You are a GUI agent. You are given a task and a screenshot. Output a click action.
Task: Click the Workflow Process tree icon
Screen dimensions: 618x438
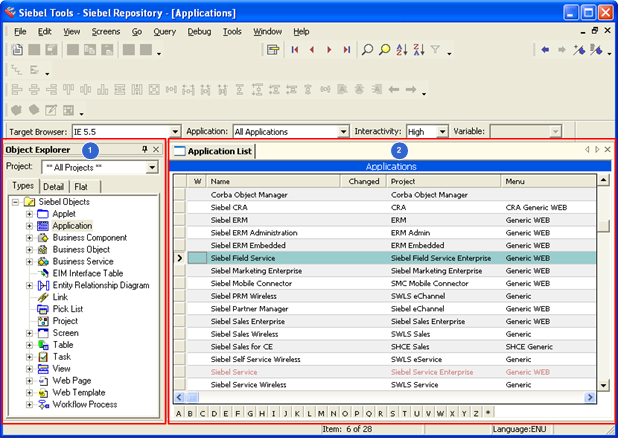[43, 404]
